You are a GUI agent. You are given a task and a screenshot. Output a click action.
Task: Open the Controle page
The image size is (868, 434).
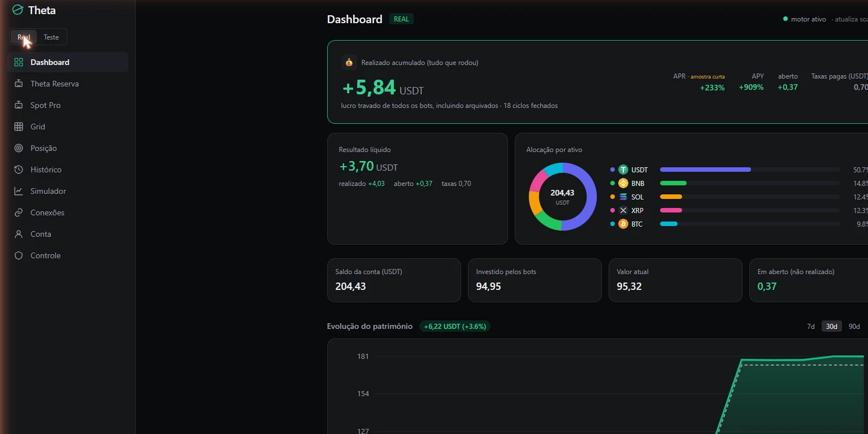click(x=68, y=255)
